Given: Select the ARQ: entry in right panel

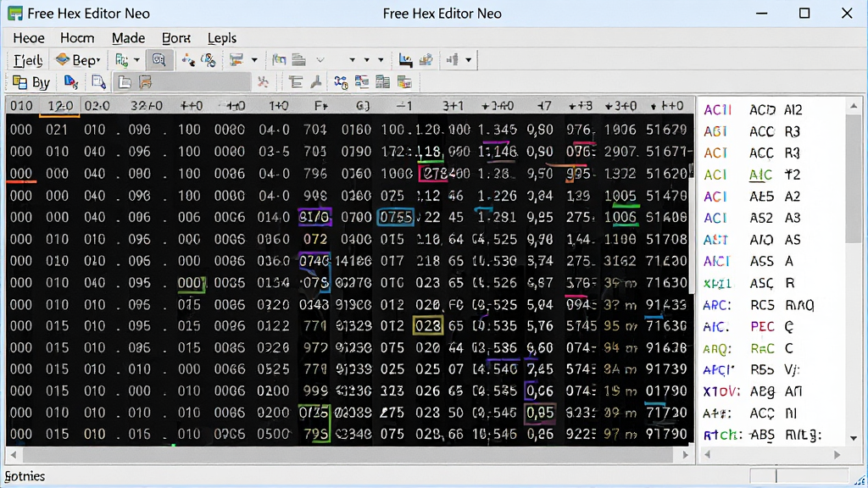Looking at the screenshot, I should (717, 348).
